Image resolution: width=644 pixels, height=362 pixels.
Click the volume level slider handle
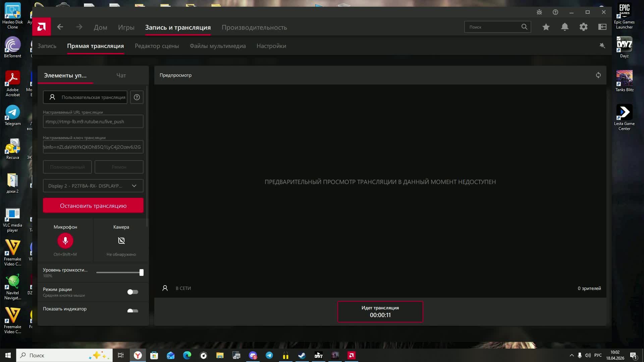pos(141,273)
